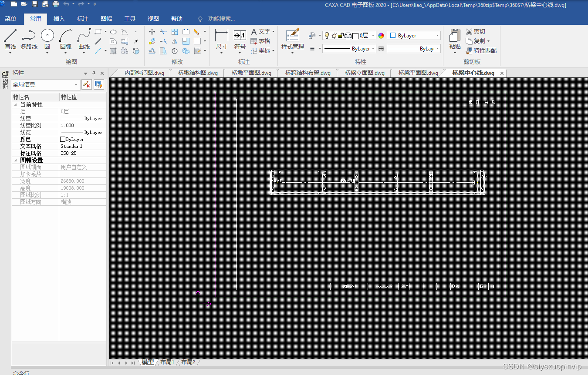The image size is (588, 375).
Task: Select the ellipse drawing tool
Action: pos(113,32)
